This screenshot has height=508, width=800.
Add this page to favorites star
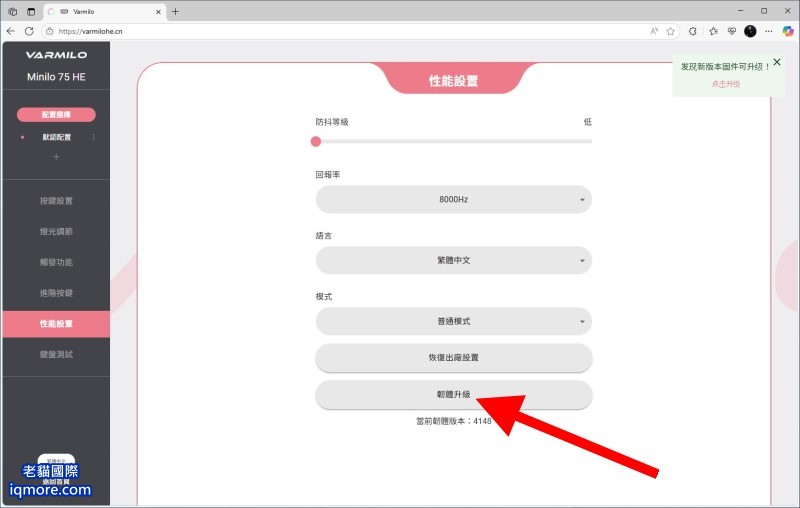coord(670,31)
